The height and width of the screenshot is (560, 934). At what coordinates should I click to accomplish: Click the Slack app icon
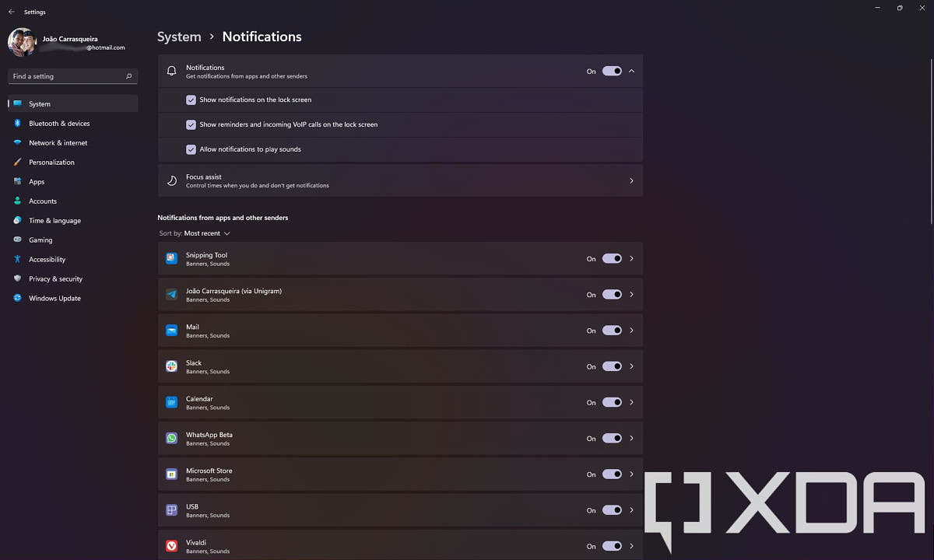point(171,366)
